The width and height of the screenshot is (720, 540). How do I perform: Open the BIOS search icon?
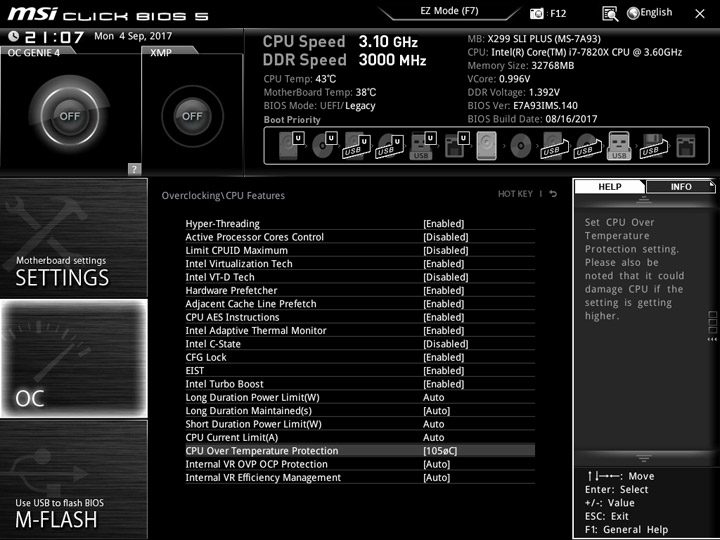(610, 14)
